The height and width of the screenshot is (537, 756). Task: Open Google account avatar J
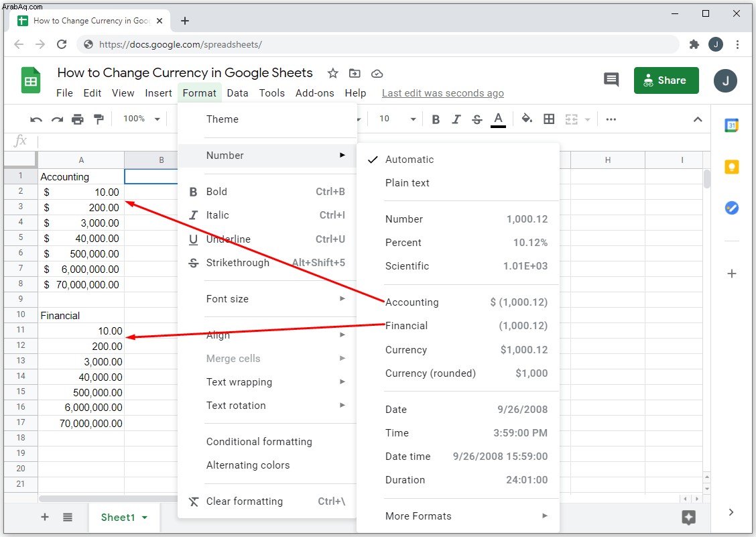click(x=725, y=80)
